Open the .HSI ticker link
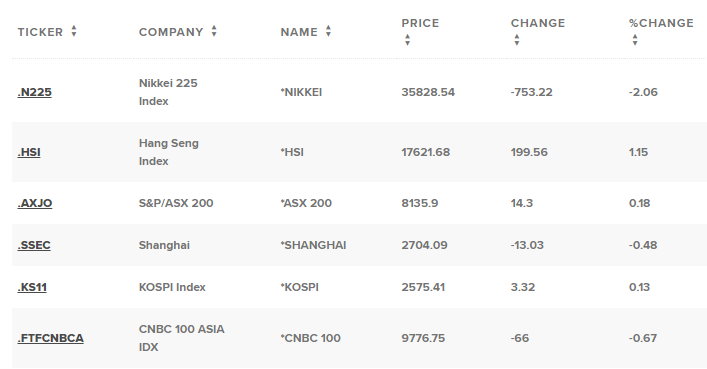 tap(29, 152)
